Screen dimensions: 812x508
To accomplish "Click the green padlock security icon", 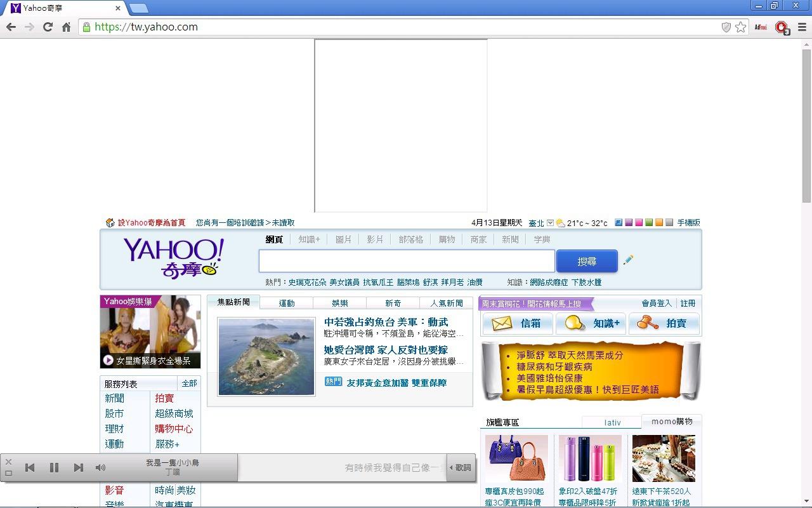I will click(x=86, y=27).
